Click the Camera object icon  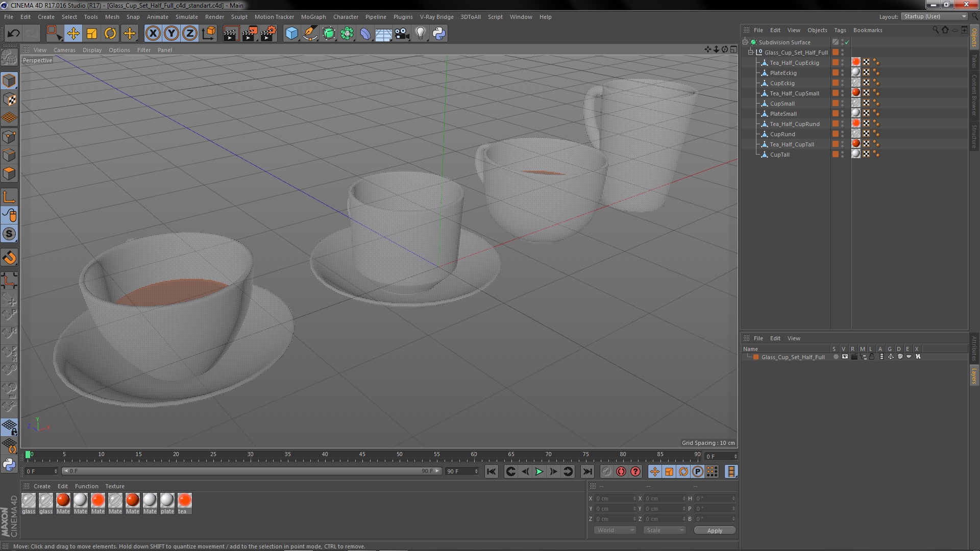(402, 34)
